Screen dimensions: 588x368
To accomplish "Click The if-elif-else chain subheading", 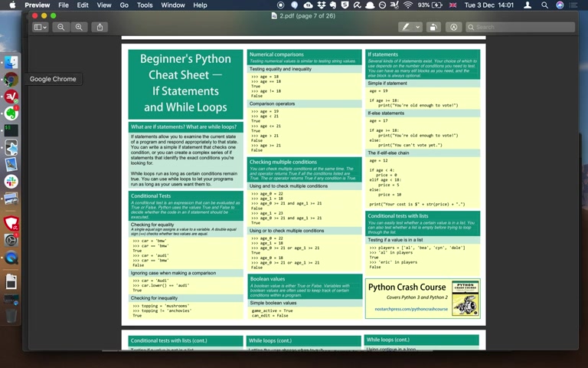I will point(388,153).
